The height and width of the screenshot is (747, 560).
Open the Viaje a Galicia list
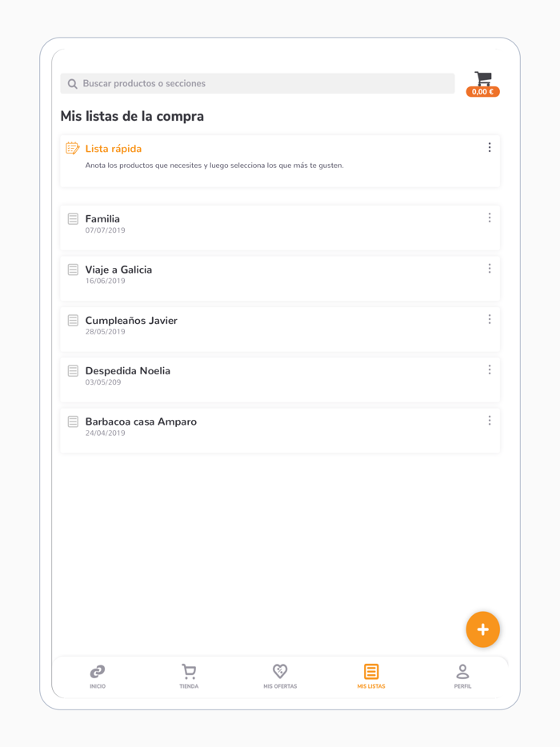119,270
